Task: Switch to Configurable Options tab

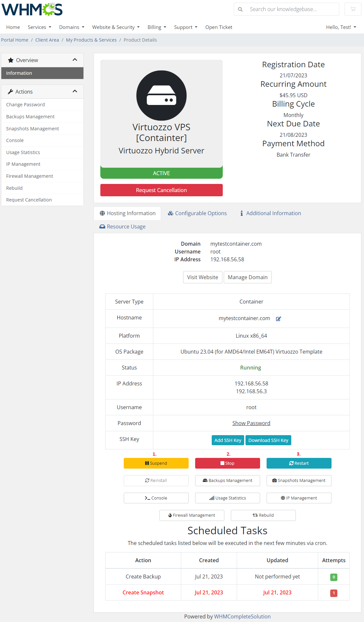Action: click(197, 213)
